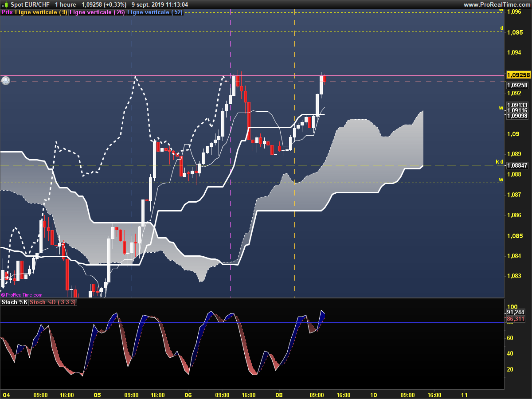The height and width of the screenshot is (399, 532).
Task: Click the 1,09098 price level tag
Action: point(516,116)
